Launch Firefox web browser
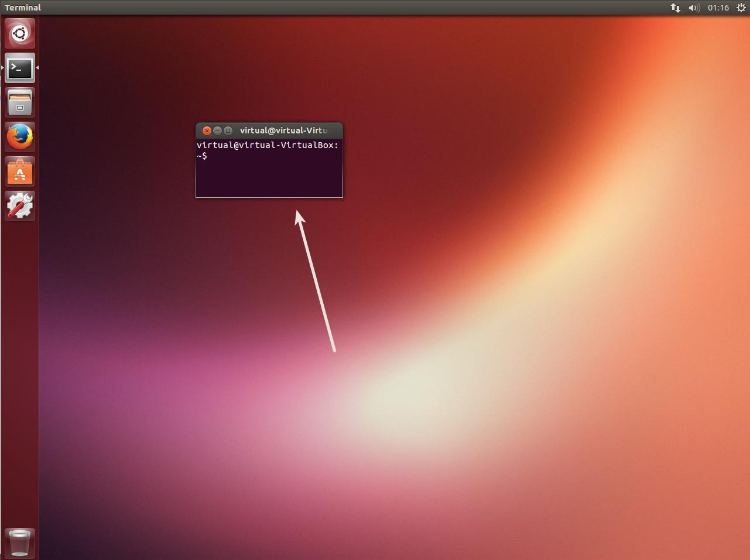Screen dimensions: 750x560 (x=20, y=137)
